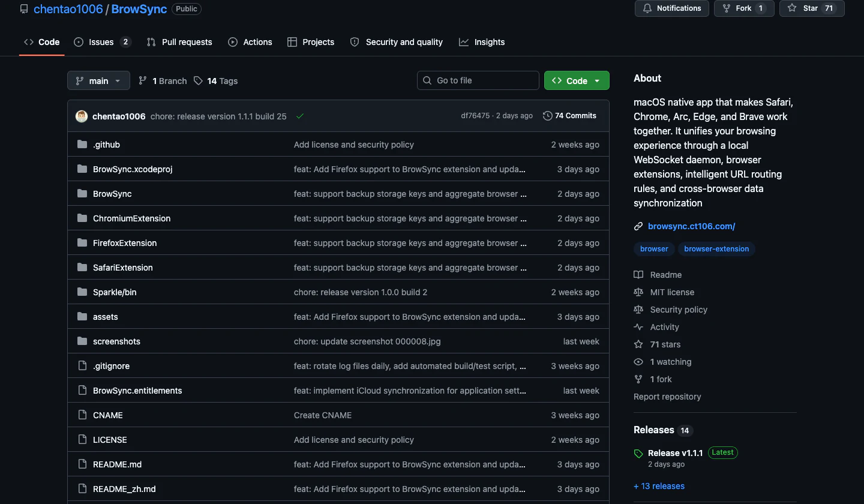Click the eye icon next to 1 watching
Screen dimensions: 864x504
tap(638, 362)
